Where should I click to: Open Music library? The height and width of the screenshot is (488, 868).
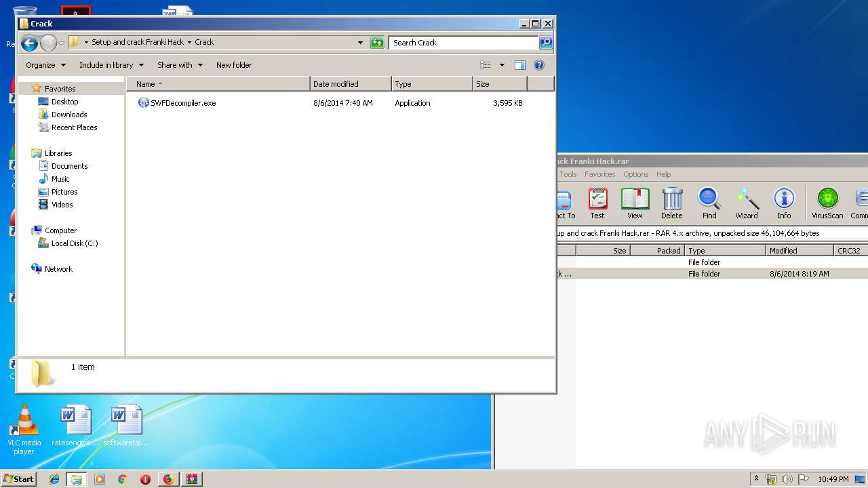point(60,179)
